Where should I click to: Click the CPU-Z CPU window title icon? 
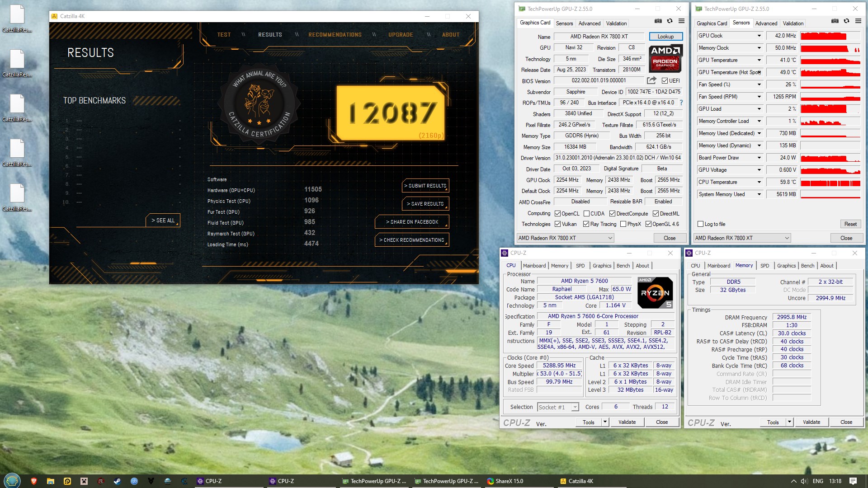click(505, 253)
